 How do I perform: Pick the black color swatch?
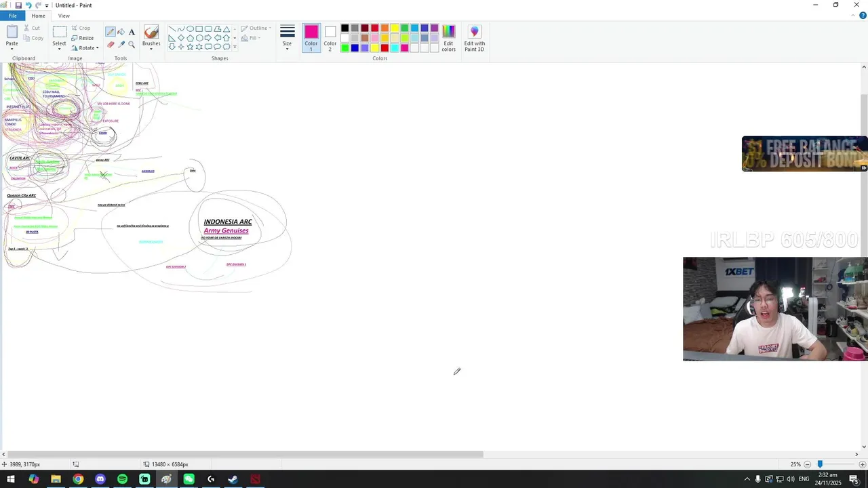pos(344,28)
